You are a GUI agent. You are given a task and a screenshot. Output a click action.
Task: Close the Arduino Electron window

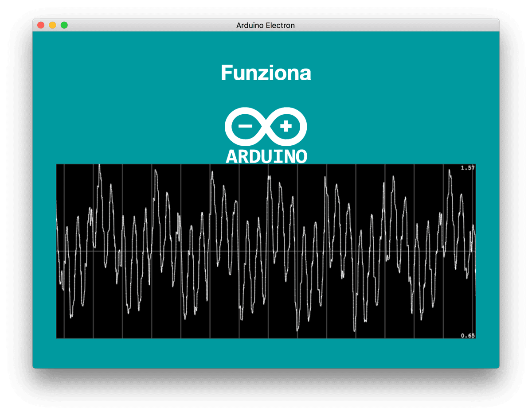41,25
